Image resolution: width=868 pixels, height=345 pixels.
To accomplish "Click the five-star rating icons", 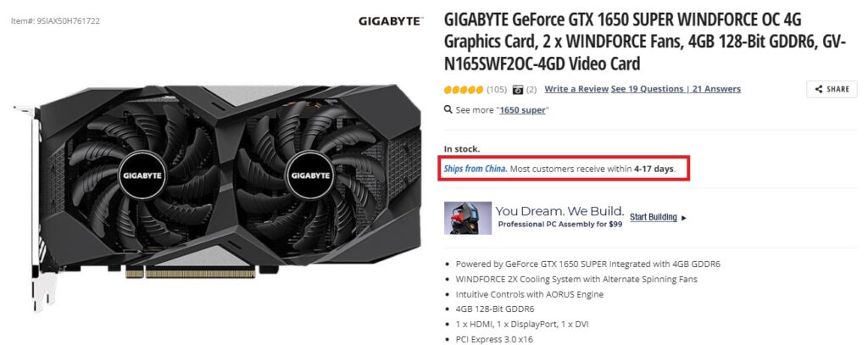I will (x=464, y=89).
